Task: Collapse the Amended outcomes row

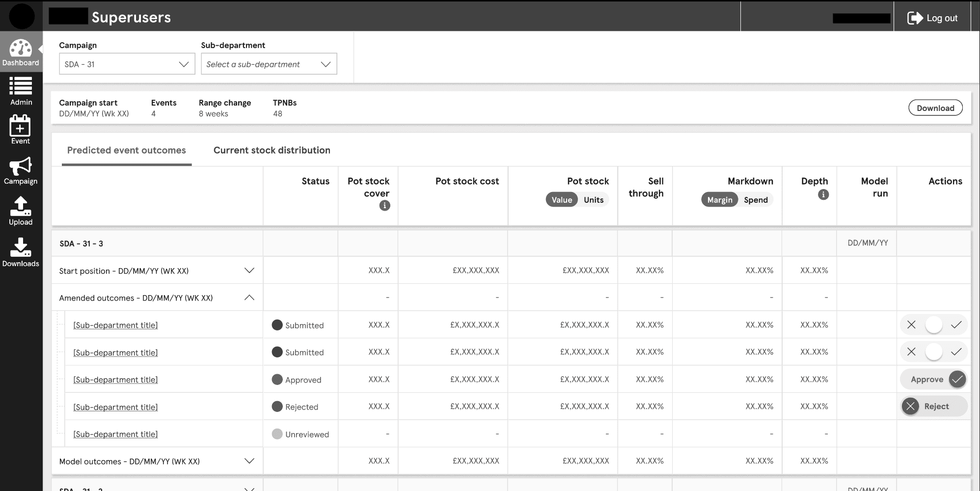Action: pos(249,298)
